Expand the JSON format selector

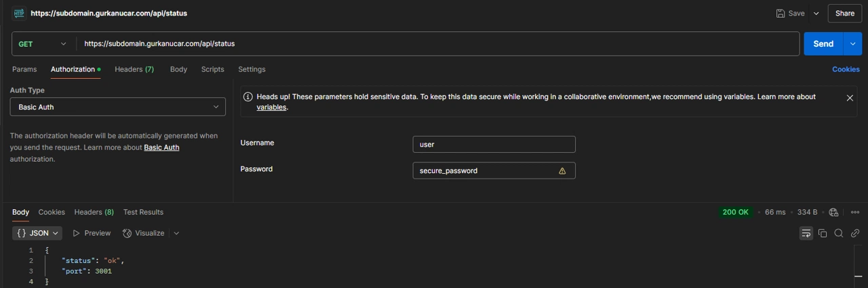(x=37, y=233)
